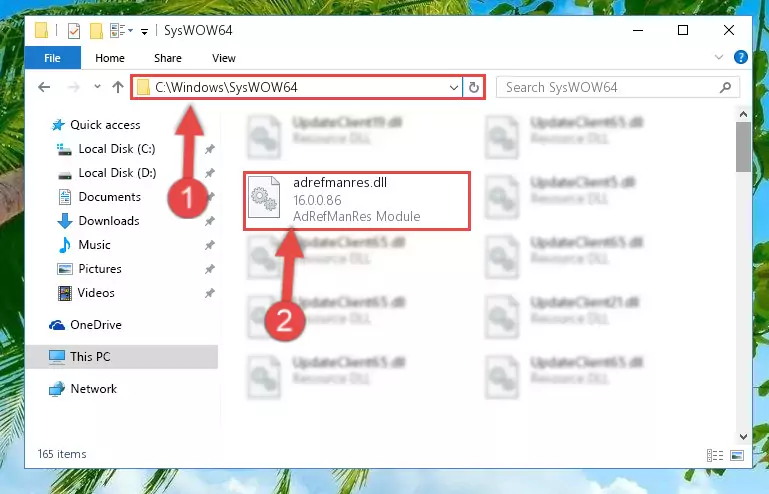
Task: Open recent locations dropdown arrow
Action: click(98, 87)
